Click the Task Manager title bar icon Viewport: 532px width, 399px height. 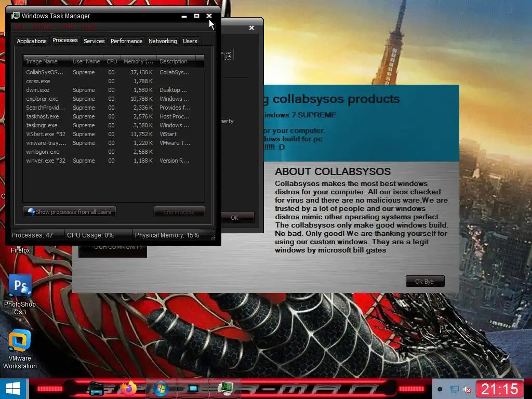pyautogui.click(x=15, y=16)
